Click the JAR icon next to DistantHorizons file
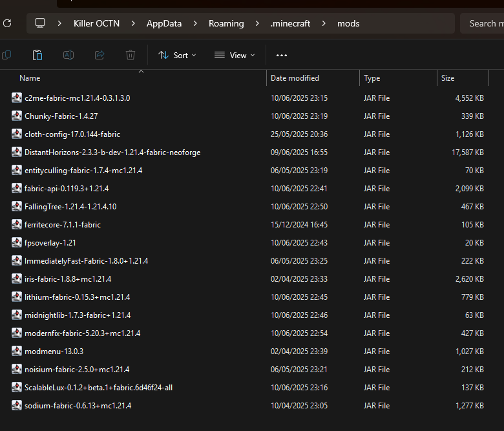 tap(17, 152)
